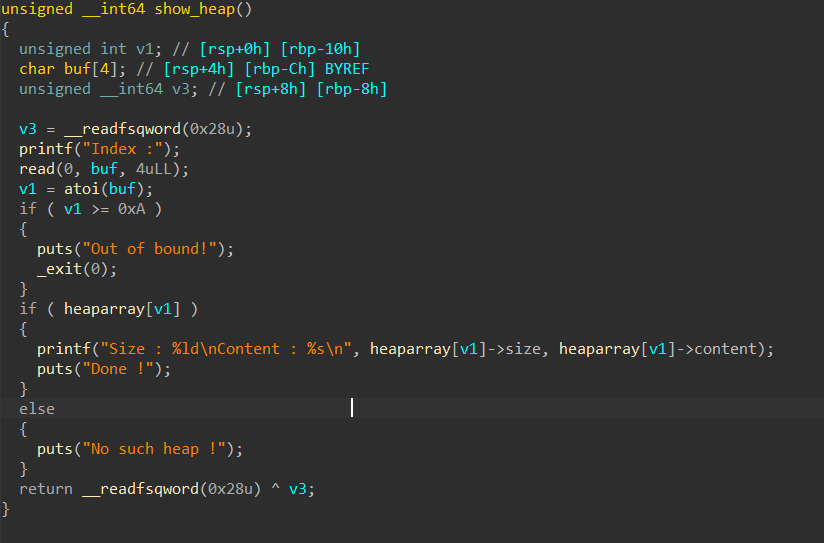Image resolution: width=824 pixels, height=543 pixels.
Task: Click the read(0, buf, 4uLL) call
Action: tap(99, 169)
